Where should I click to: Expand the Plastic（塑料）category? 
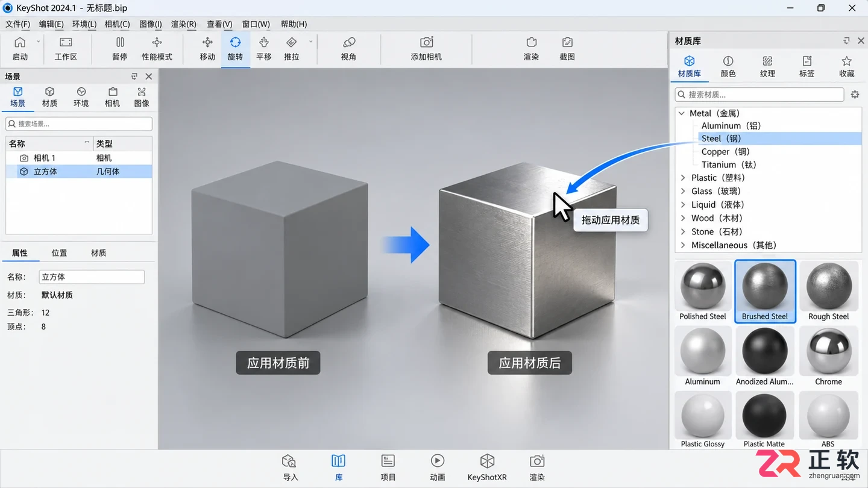click(x=683, y=178)
